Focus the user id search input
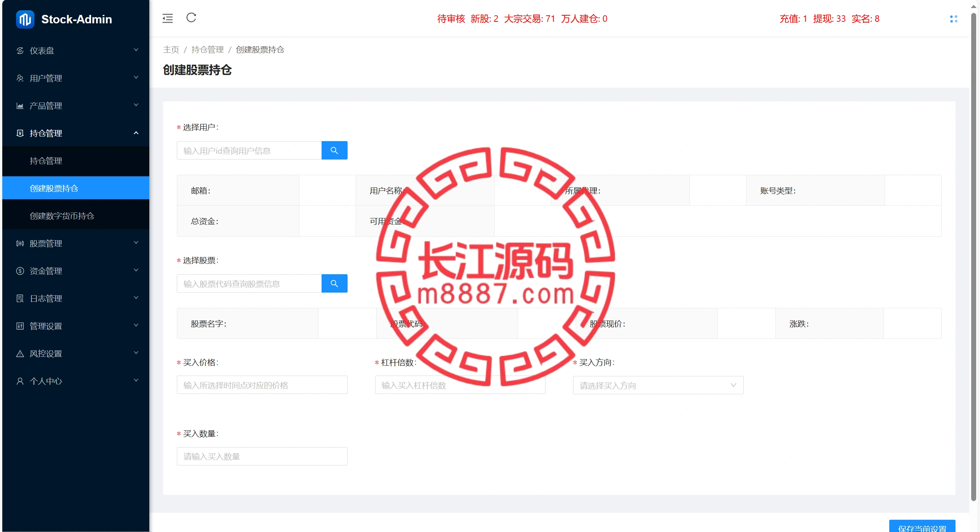 pyautogui.click(x=249, y=150)
